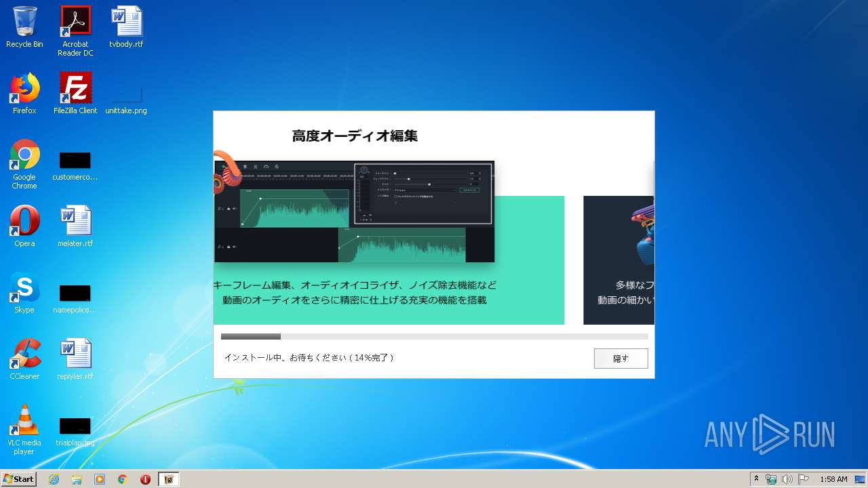The image size is (868, 488).
Task: Click the Chrome taskbar icon
Action: pyautogui.click(x=123, y=479)
